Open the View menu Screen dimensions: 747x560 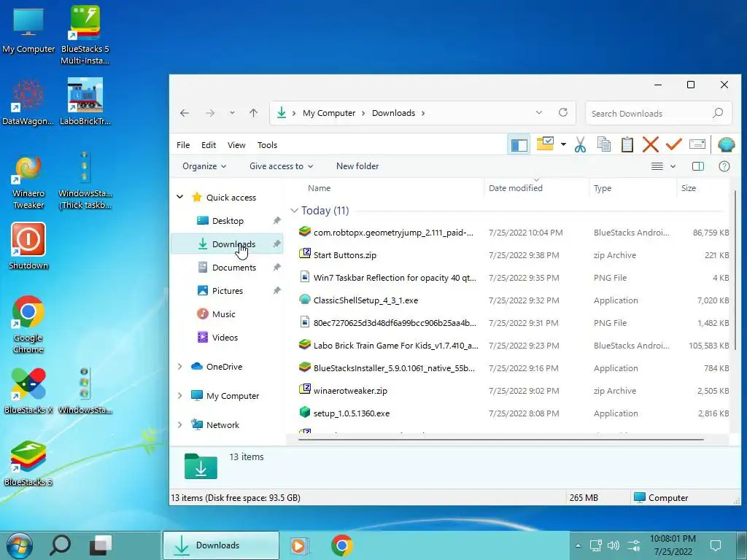tap(236, 145)
